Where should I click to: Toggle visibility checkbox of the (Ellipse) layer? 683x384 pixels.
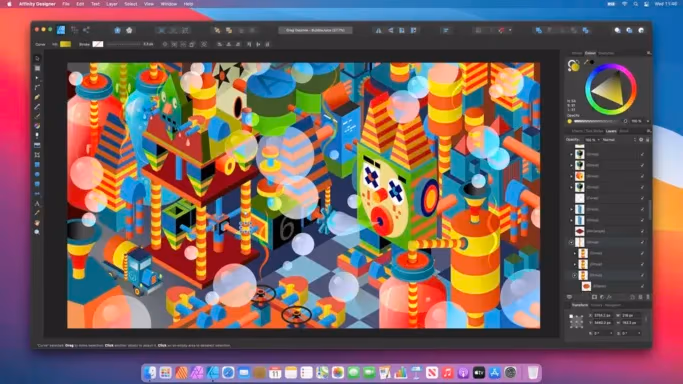642,286
